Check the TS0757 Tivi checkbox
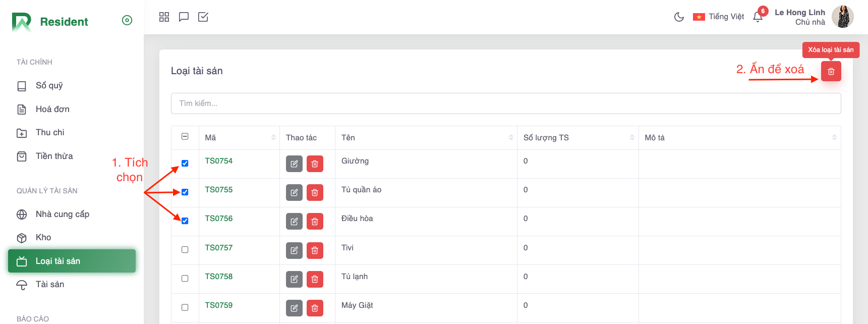The width and height of the screenshot is (868, 324). (185, 250)
